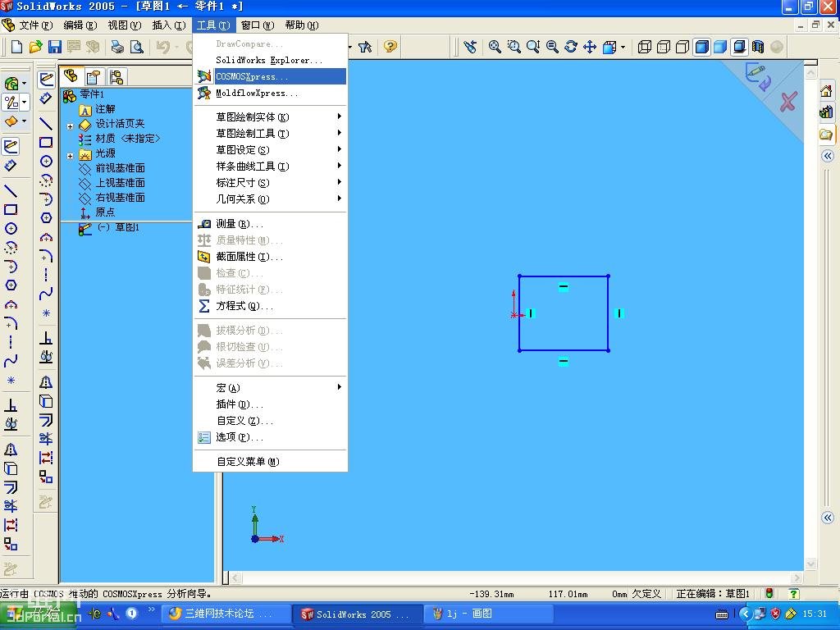Screen dimensions: 840x630
Task: Expand 草图绘制工具(T) submenu
Action: click(270, 133)
